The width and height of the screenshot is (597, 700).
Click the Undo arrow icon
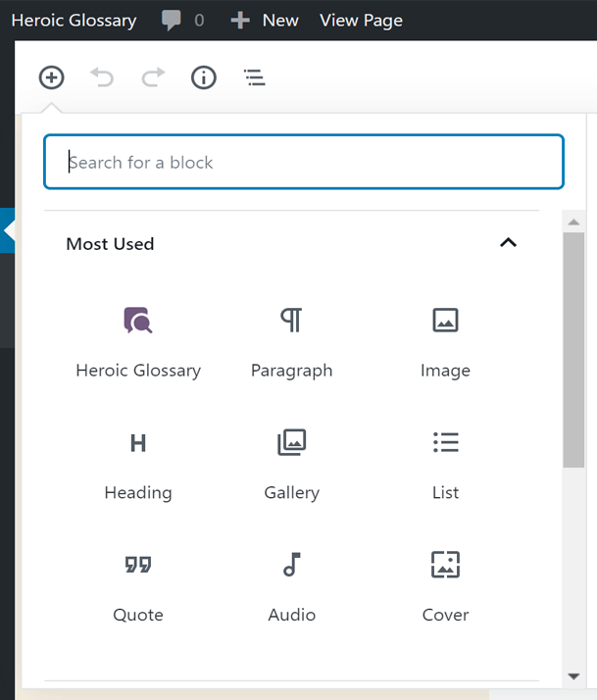pyautogui.click(x=102, y=77)
